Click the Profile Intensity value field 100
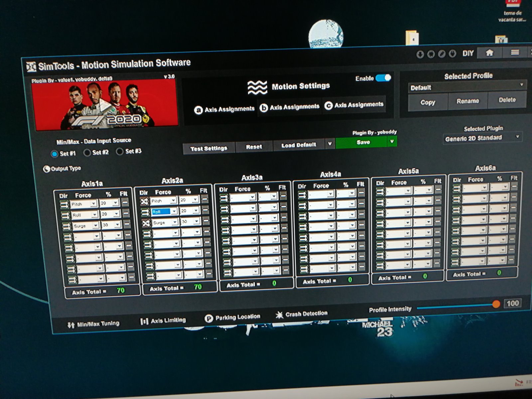Screen dimensions: 532x399 click(512, 303)
